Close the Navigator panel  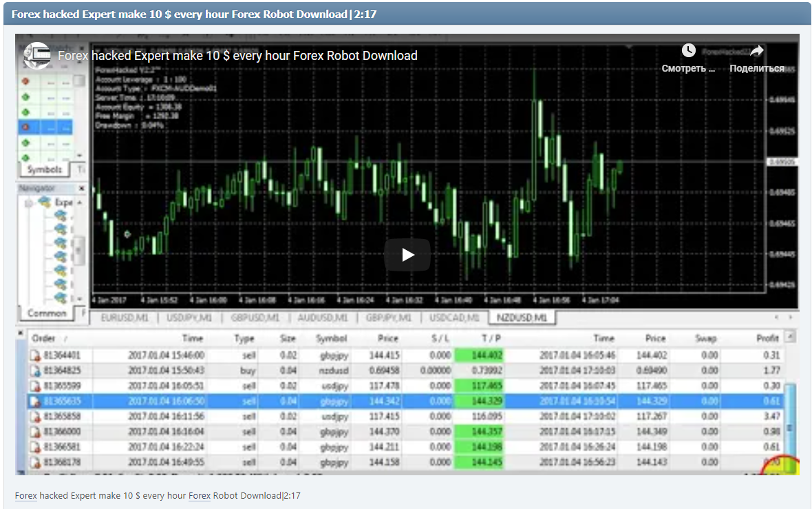[81, 187]
